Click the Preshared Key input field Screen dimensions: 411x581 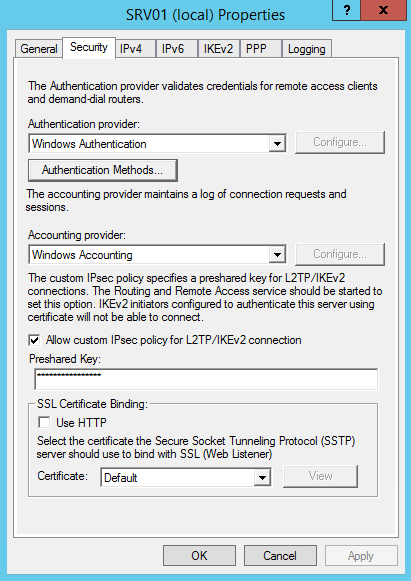206,379
